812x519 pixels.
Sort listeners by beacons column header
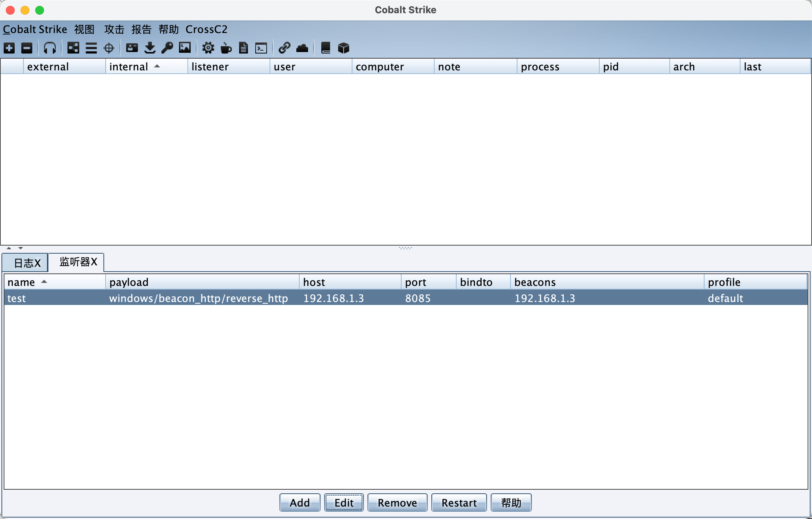point(607,282)
